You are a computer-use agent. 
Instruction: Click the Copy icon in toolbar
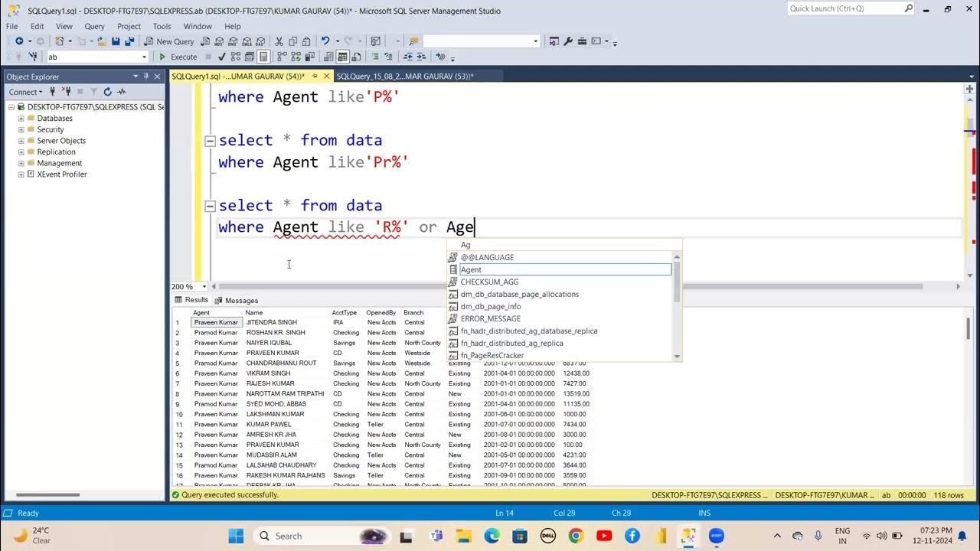pos(293,41)
